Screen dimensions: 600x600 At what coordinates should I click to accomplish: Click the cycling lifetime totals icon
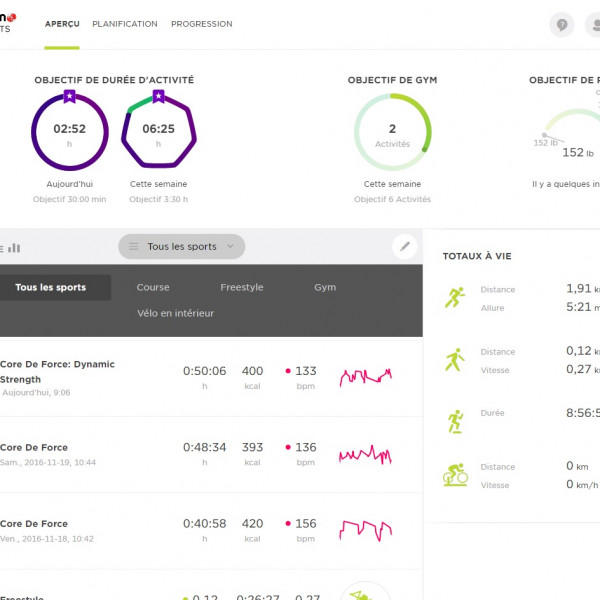(x=455, y=475)
